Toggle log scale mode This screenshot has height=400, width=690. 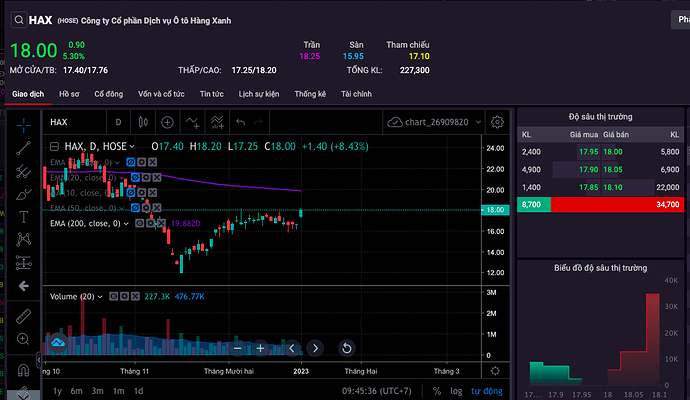point(456,391)
